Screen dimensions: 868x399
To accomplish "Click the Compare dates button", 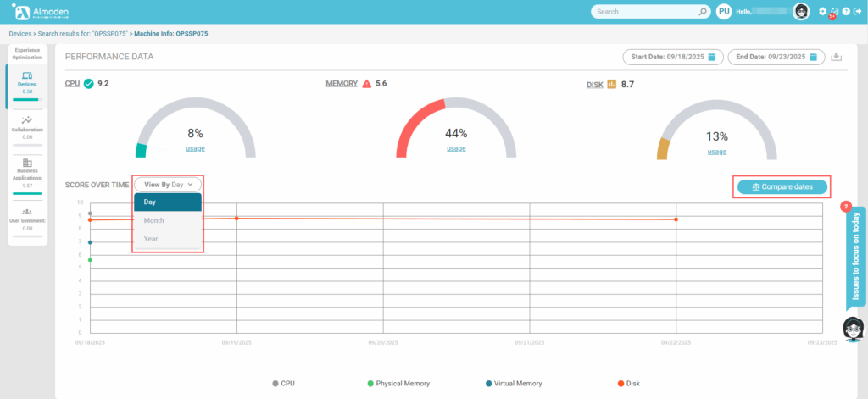I will tap(782, 186).
